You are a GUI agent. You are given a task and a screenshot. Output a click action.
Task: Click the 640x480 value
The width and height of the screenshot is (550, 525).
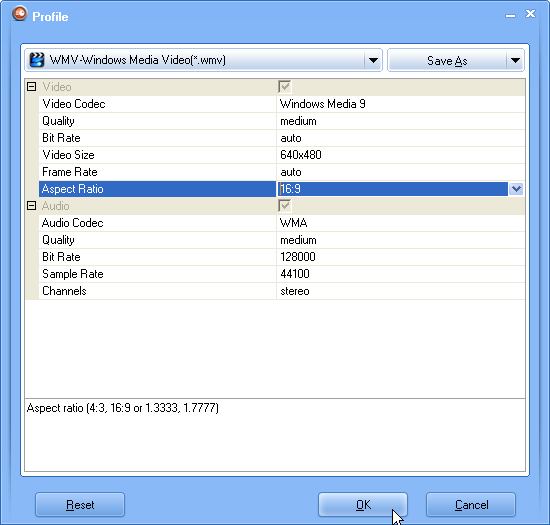301,155
